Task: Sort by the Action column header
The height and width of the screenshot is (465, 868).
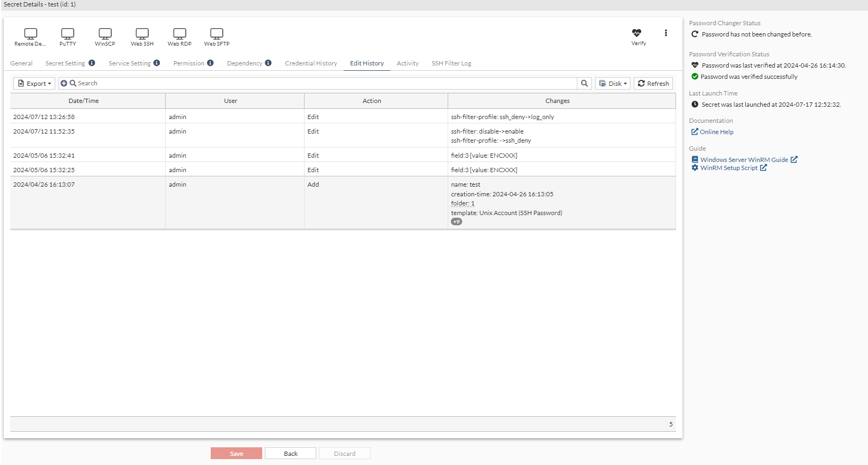Action: click(x=376, y=101)
